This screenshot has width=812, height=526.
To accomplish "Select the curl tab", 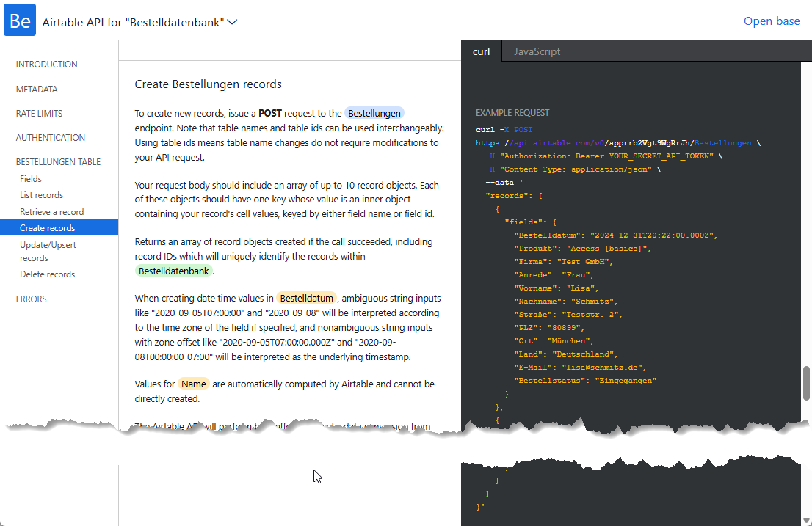I will (x=482, y=51).
